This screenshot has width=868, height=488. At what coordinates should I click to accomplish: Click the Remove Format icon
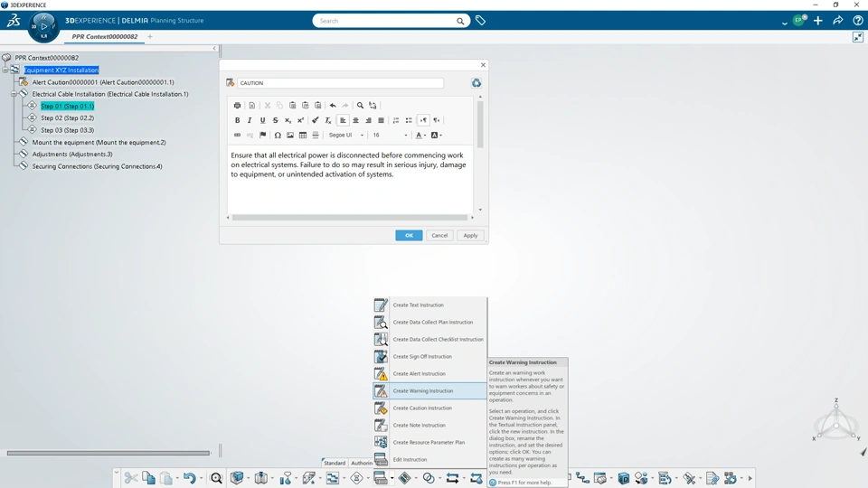327,120
